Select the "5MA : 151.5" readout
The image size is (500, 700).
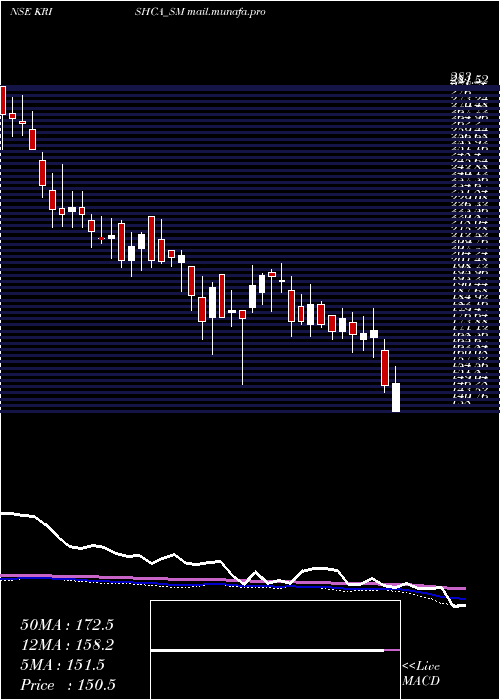[62, 665]
